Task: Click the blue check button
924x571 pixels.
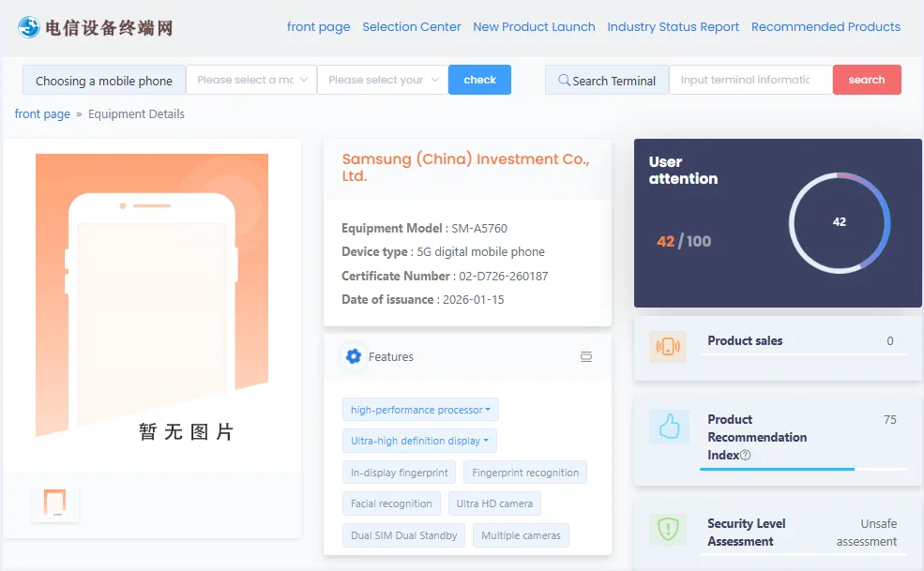Action: coord(479,80)
